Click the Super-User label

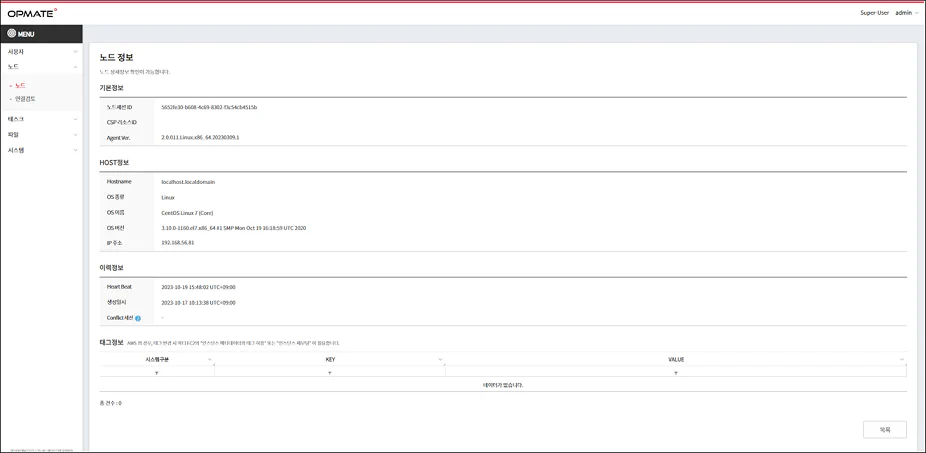[875, 13]
